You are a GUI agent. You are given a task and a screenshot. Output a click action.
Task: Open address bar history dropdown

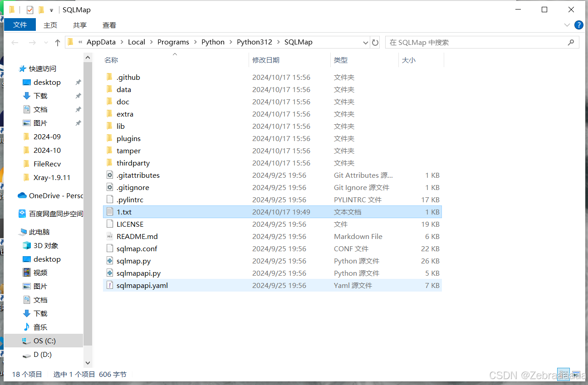click(x=366, y=43)
